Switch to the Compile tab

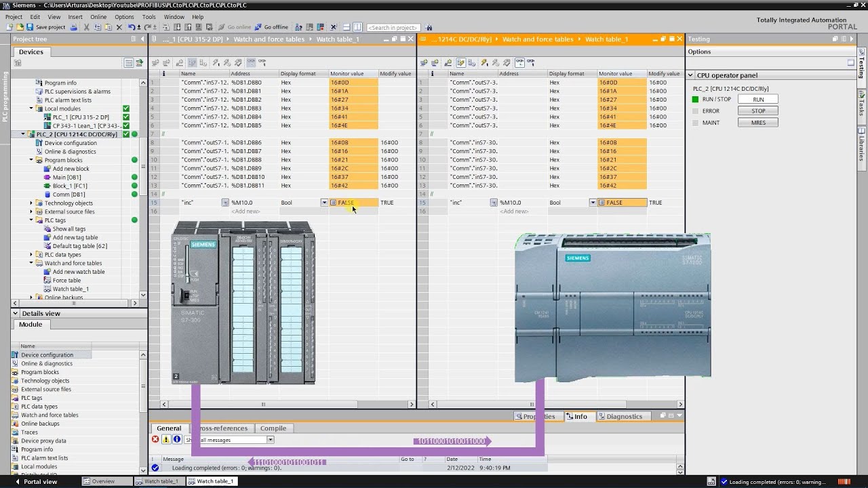click(273, 428)
